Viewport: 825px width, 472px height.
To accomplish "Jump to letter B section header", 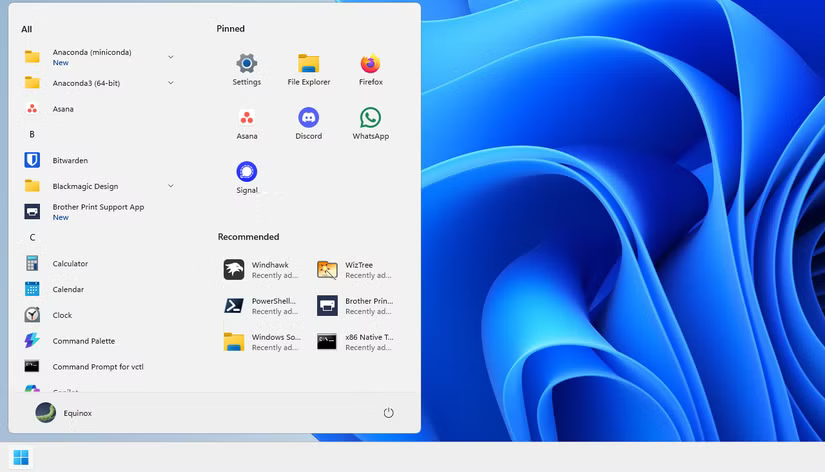I will [32, 134].
